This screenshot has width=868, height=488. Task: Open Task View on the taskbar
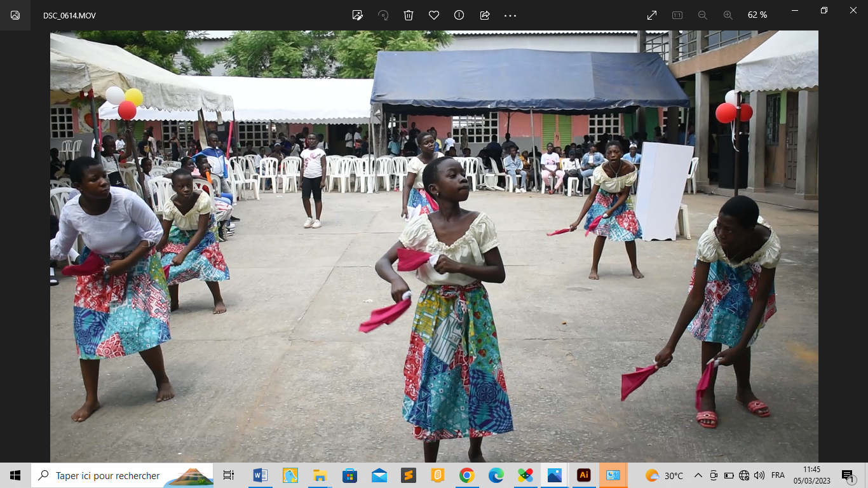(x=229, y=475)
